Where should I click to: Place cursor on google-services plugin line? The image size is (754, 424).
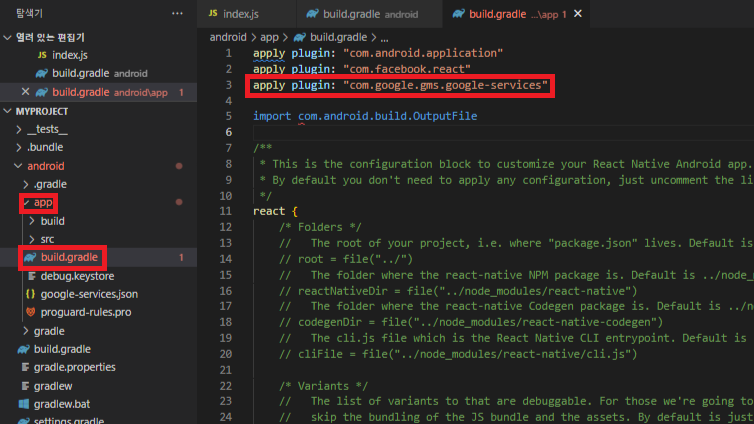click(400, 85)
